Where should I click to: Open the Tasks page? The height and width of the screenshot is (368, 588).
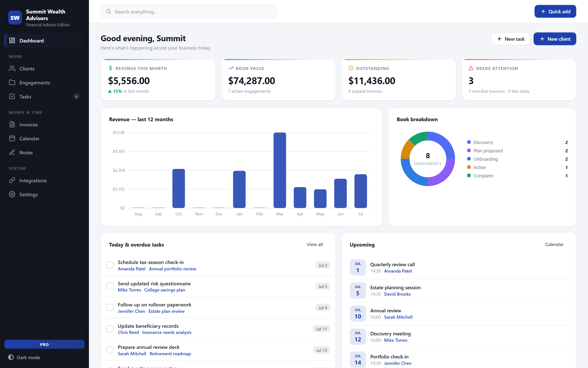tap(44, 96)
